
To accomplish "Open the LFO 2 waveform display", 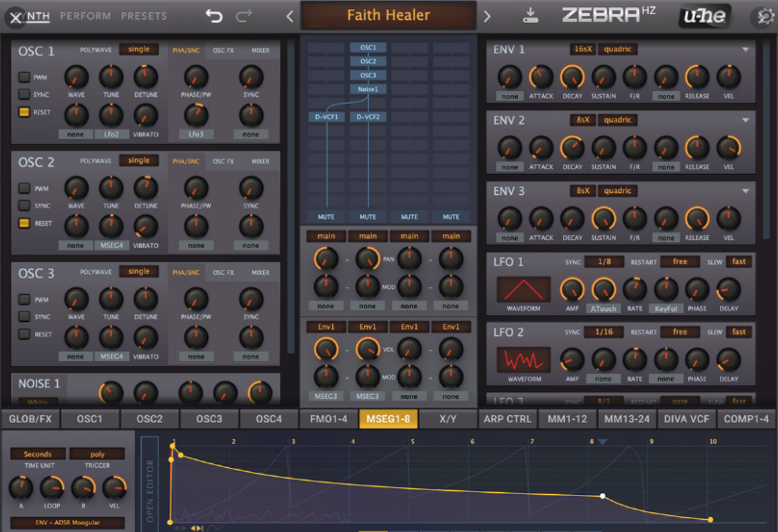I will (x=523, y=360).
